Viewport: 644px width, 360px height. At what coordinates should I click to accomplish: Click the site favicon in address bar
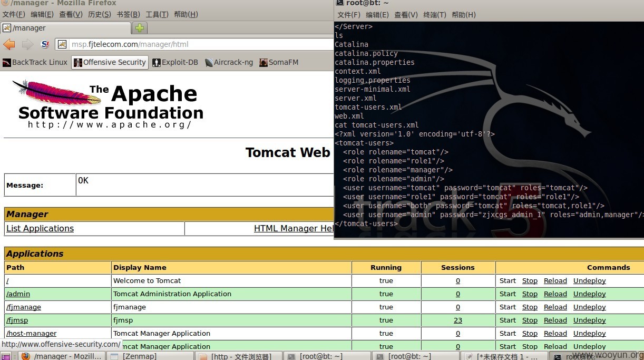pos(62,44)
